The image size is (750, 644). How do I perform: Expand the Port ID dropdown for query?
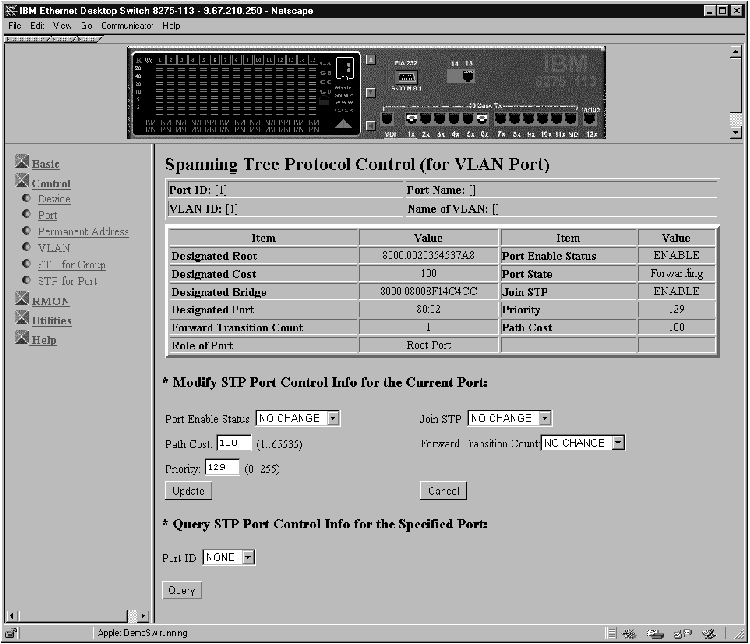tap(229, 557)
